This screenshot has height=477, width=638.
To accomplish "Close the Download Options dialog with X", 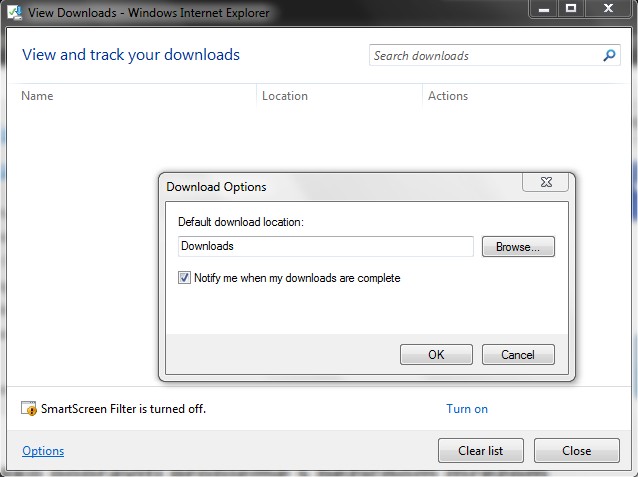I will click(546, 183).
